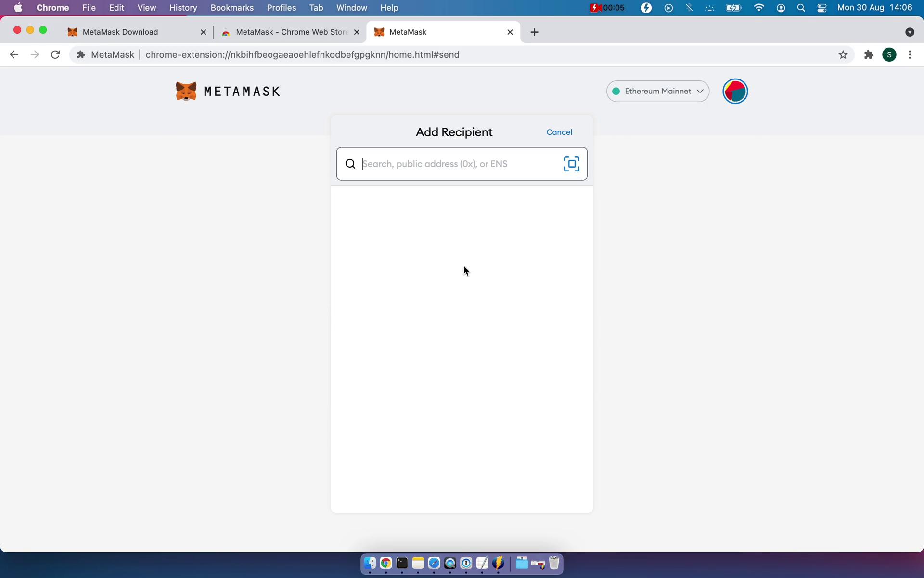Screen dimensions: 924x578
Task: Click the lightning bolt menu bar icon
Action: pos(646,8)
